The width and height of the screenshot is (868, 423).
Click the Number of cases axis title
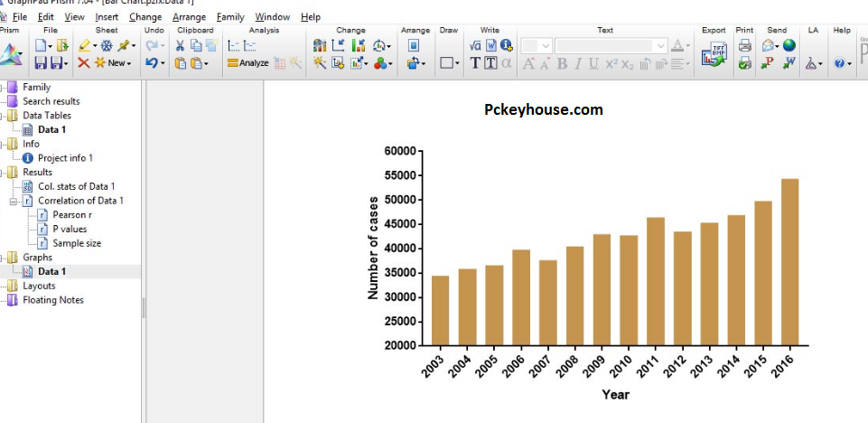374,248
